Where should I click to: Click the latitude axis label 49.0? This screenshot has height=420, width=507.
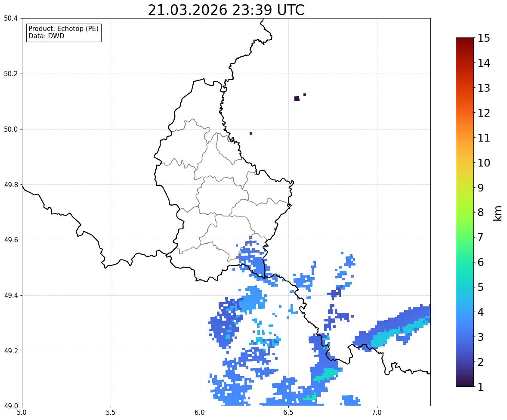pyautogui.click(x=10, y=406)
